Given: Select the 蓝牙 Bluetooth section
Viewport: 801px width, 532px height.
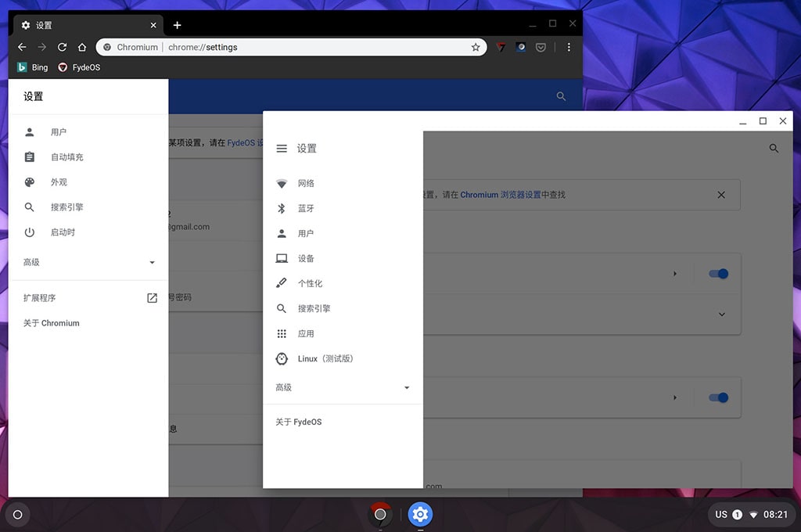Looking at the screenshot, I should (x=306, y=209).
